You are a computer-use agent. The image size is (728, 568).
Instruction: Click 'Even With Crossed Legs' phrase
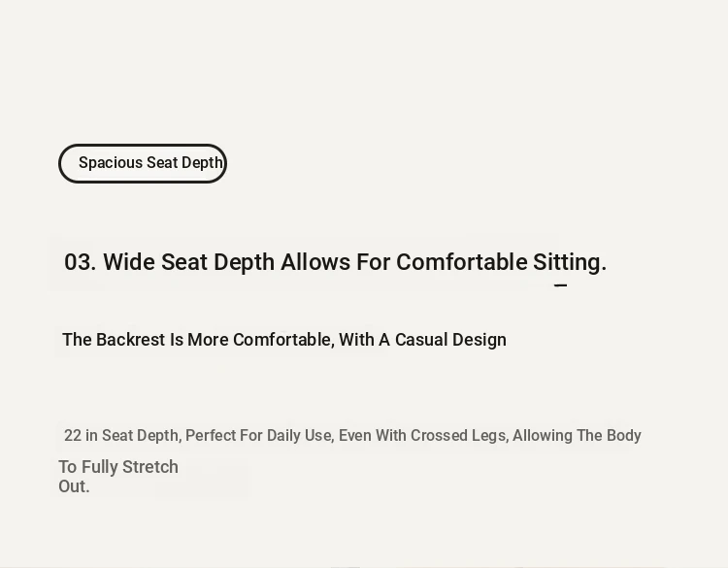422,436
